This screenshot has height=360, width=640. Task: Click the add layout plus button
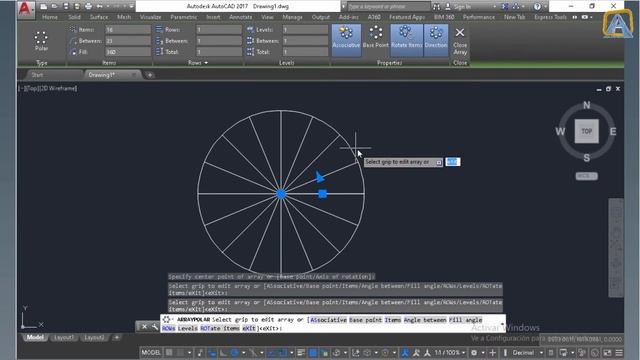[117, 338]
